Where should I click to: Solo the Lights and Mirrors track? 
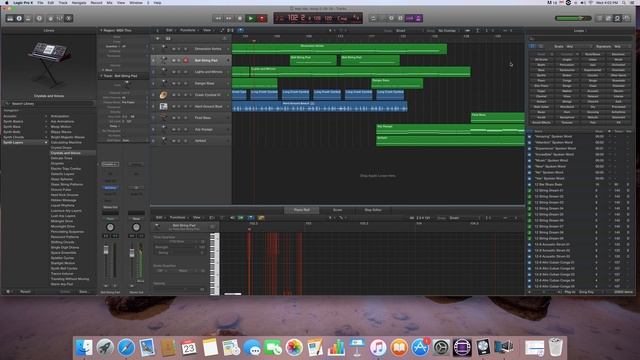(179, 72)
